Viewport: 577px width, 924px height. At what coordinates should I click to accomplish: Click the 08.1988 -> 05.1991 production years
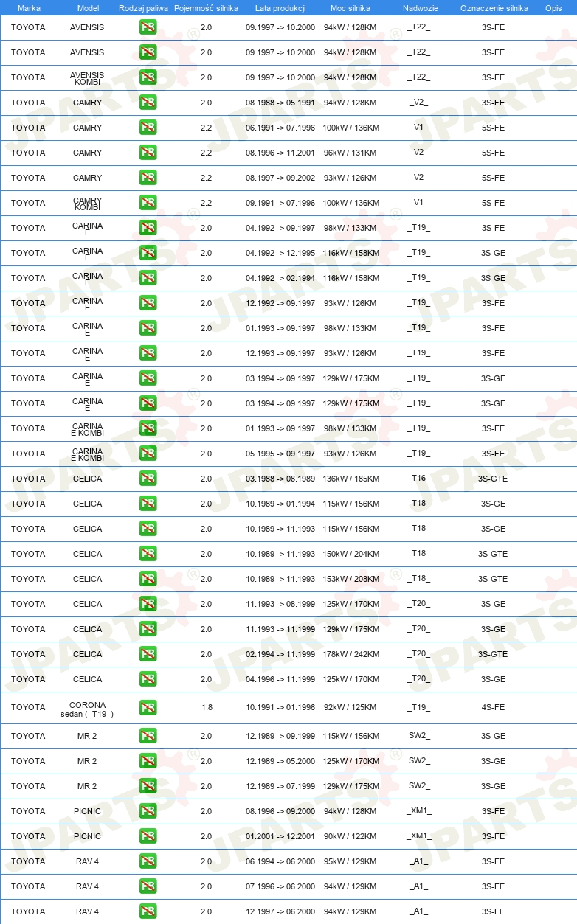pos(280,103)
